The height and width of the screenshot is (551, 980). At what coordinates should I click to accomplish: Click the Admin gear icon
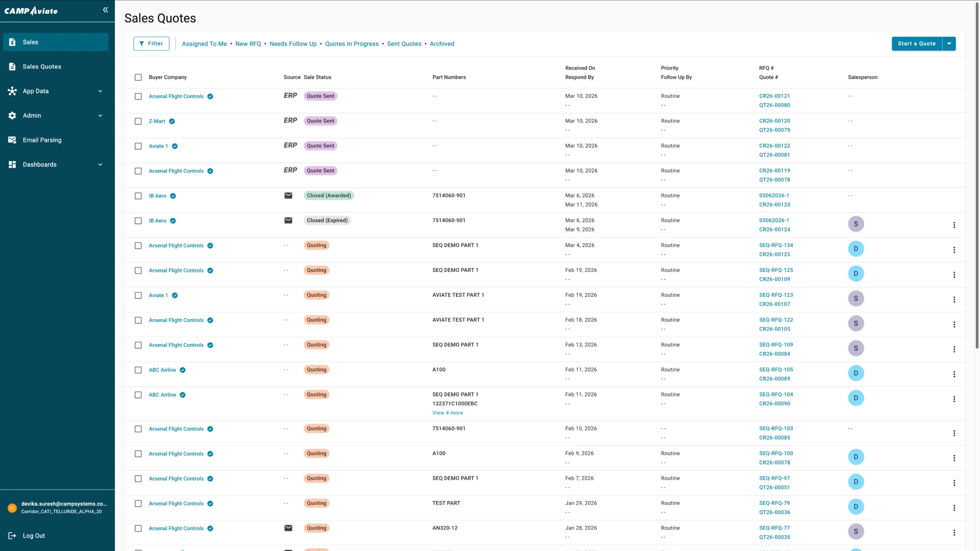[x=12, y=116]
